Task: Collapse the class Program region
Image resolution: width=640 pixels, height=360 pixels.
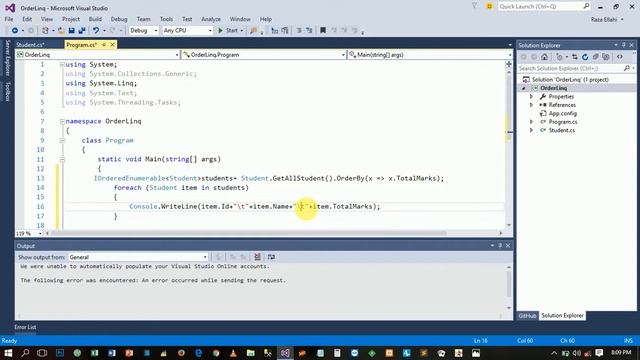Action: [x=62, y=140]
